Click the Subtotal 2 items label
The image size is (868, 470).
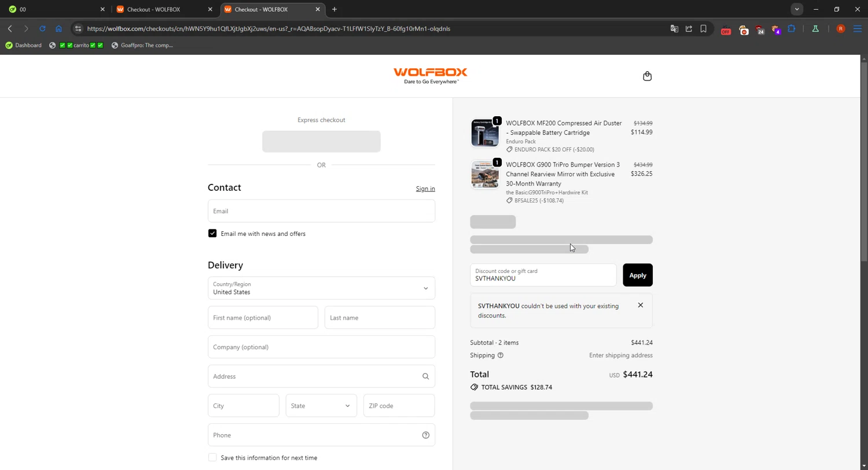point(494,343)
